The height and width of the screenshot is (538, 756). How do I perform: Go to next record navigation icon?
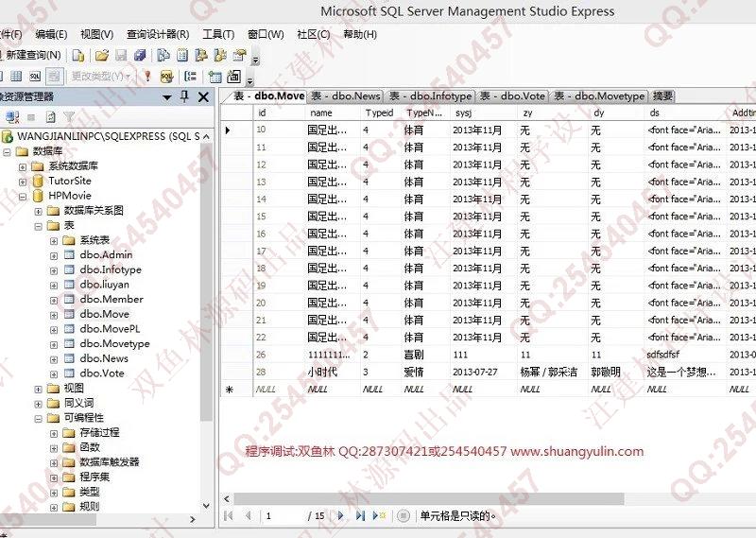(341, 516)
